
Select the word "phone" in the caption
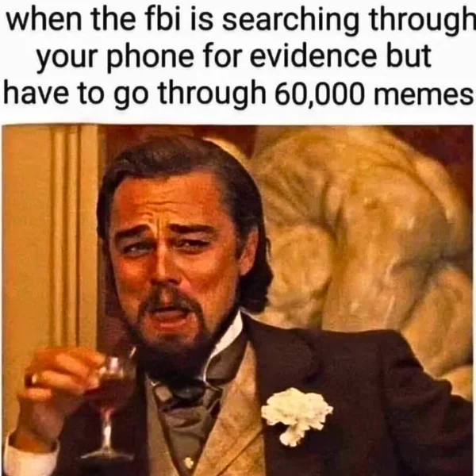tap(153, 58)
